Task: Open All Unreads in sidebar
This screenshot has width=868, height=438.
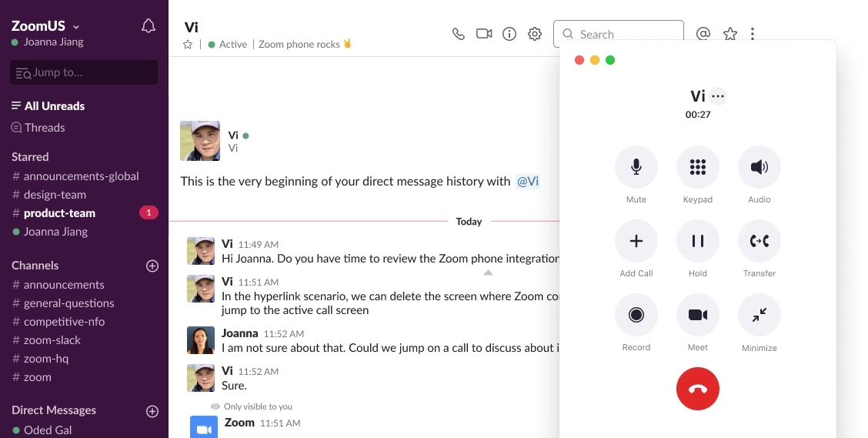Action: (54, 106)
